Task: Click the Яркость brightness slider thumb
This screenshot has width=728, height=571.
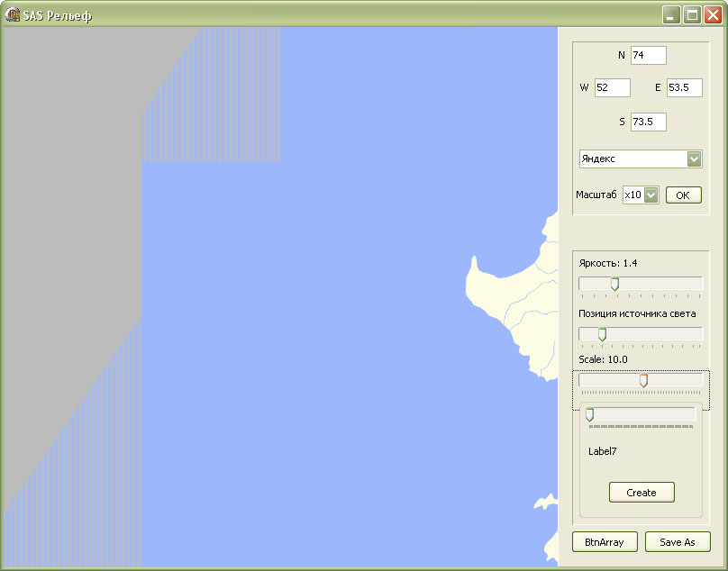Action: click(x=614, y=284)
